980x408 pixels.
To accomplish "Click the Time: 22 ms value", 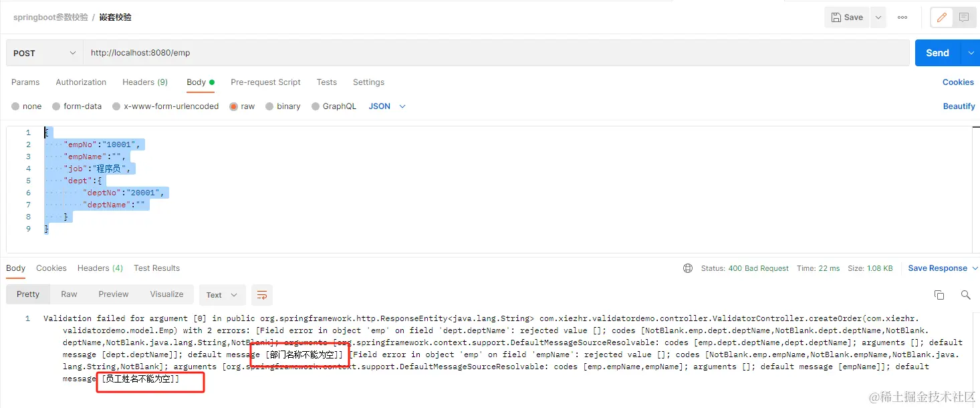I will (818, 268).
